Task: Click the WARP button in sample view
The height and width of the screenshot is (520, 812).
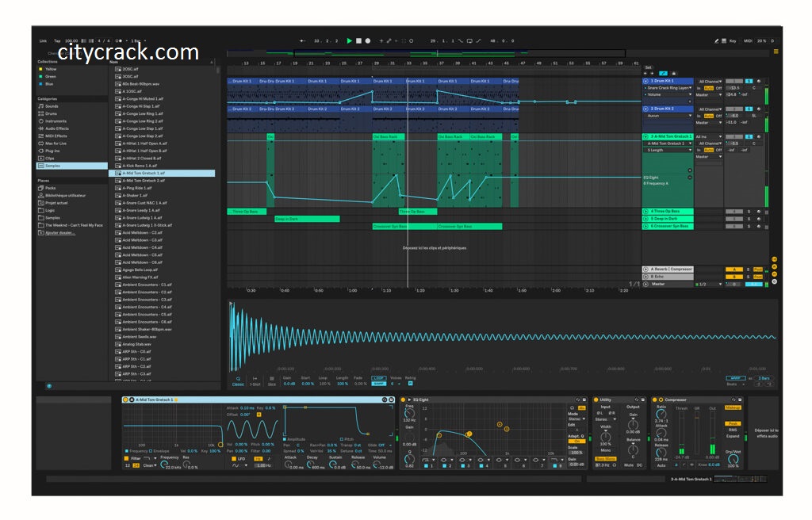Action: click(x=735, y=378)
